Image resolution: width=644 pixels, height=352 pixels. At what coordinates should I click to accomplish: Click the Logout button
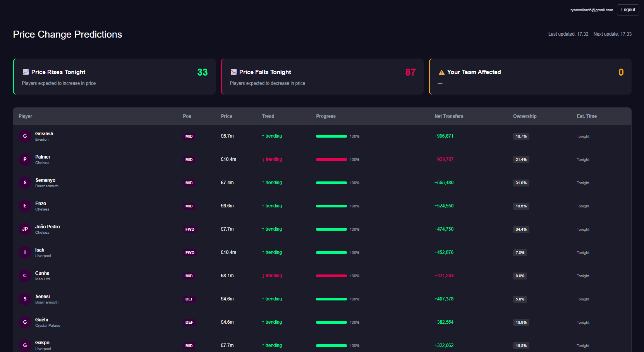click(628, 10)
